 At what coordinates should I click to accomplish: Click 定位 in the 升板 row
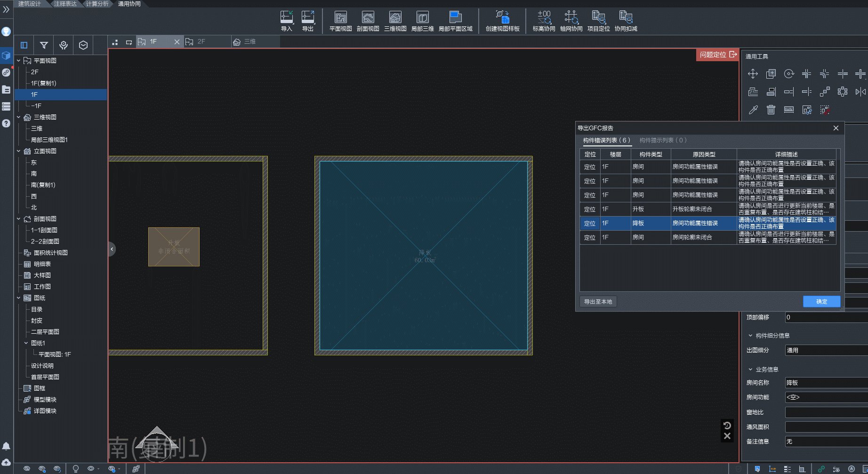pyautogui.click(x=590, y=209)
